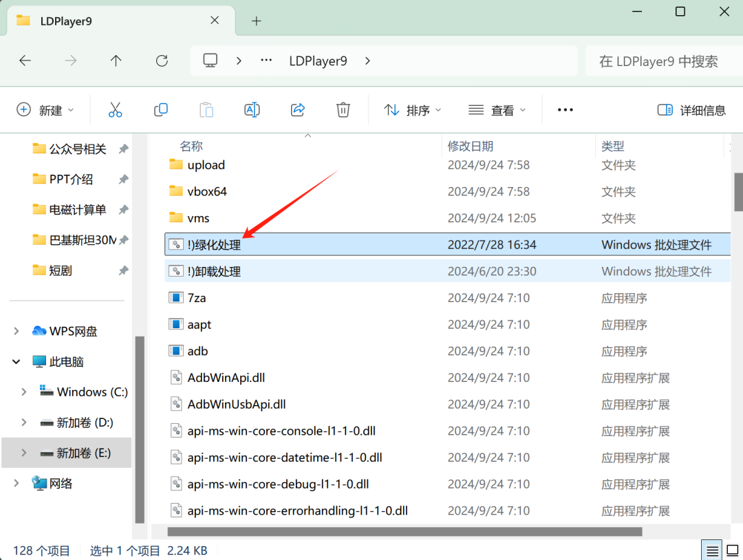Sort by the 类型 column header
The height and width of the screenshot is (560, 743).
click(613, 146)
